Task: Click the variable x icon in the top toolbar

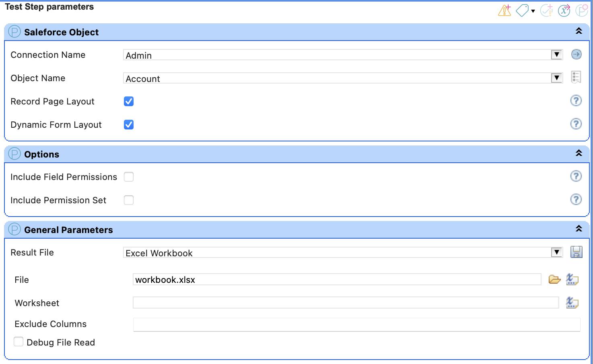Action: pos(563,10)
